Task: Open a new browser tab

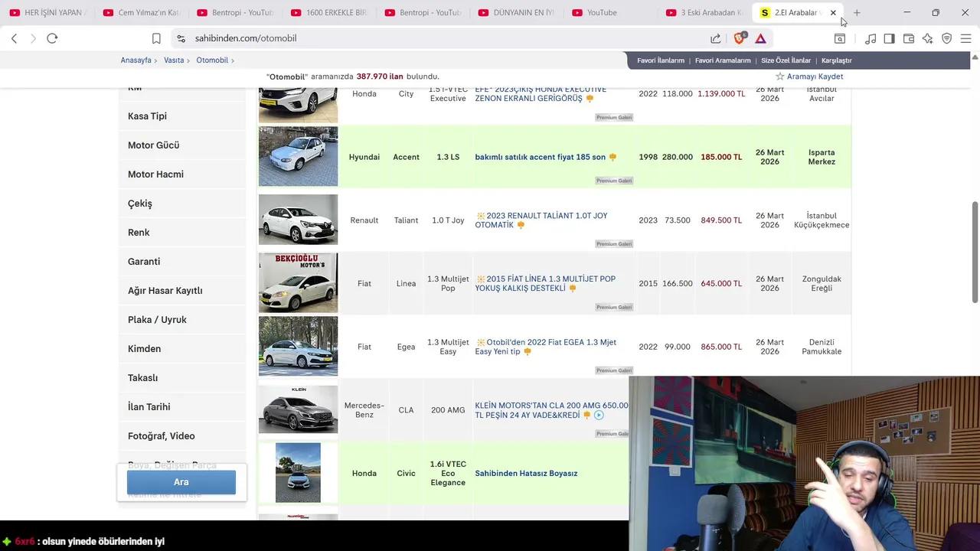Action: coord(857,12)
